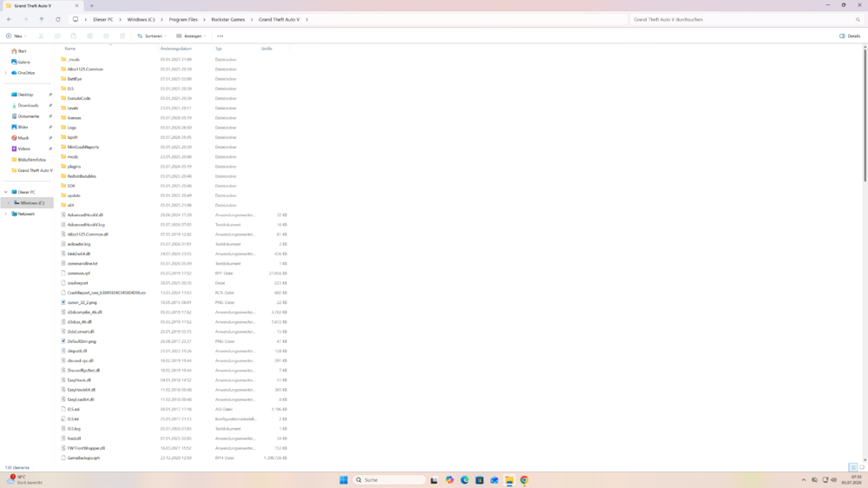This screenshot has width=868, height=488.
Task: Sort by the Typ column header
Action: coord(218,49)
